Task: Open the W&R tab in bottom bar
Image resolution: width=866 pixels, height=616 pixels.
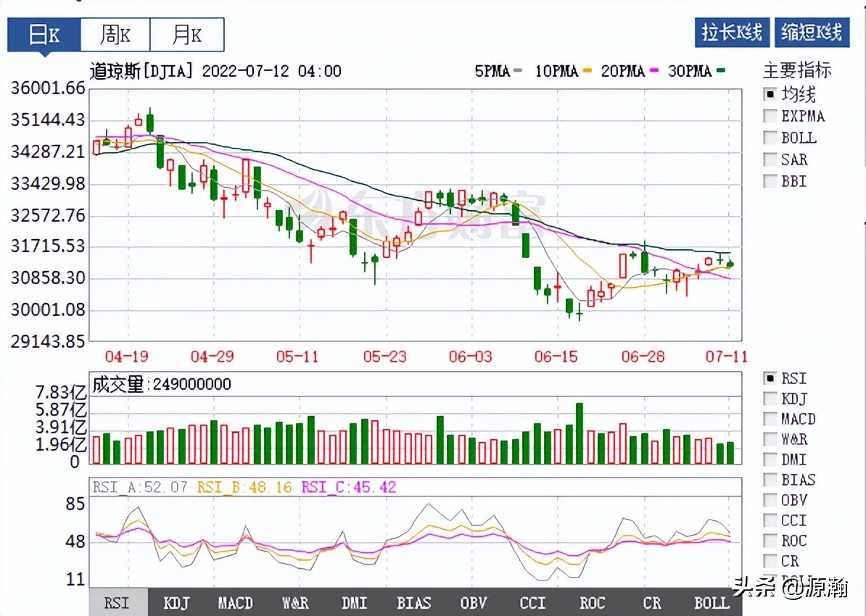Action: pos(295,602)
